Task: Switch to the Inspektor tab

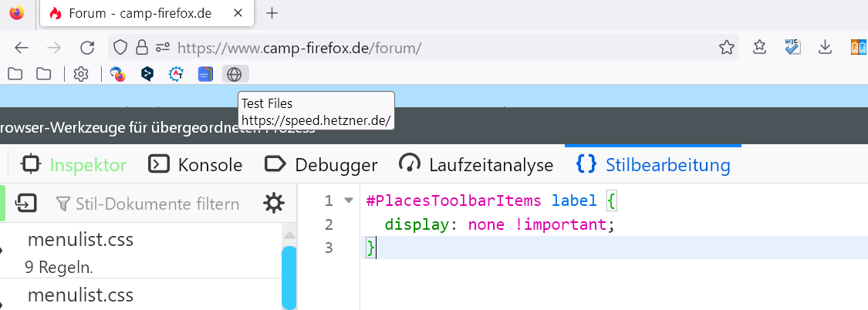Action: click(73, 164)
